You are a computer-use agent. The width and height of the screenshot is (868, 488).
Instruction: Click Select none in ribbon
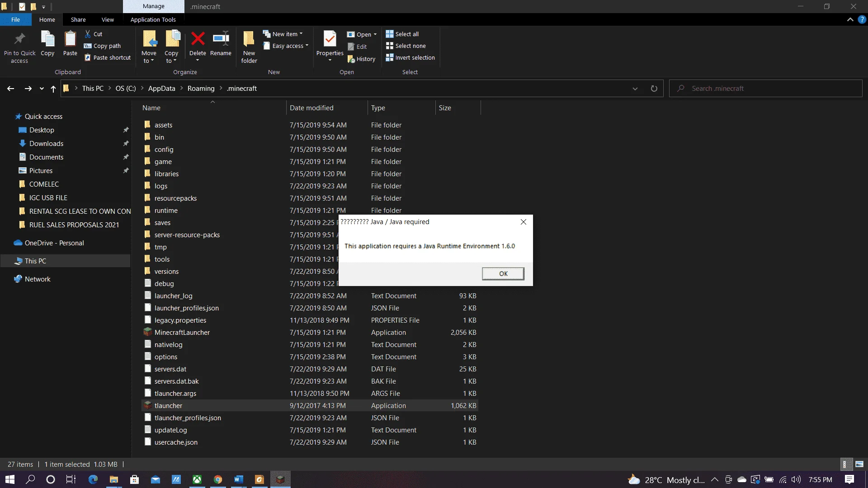(406, 46)
